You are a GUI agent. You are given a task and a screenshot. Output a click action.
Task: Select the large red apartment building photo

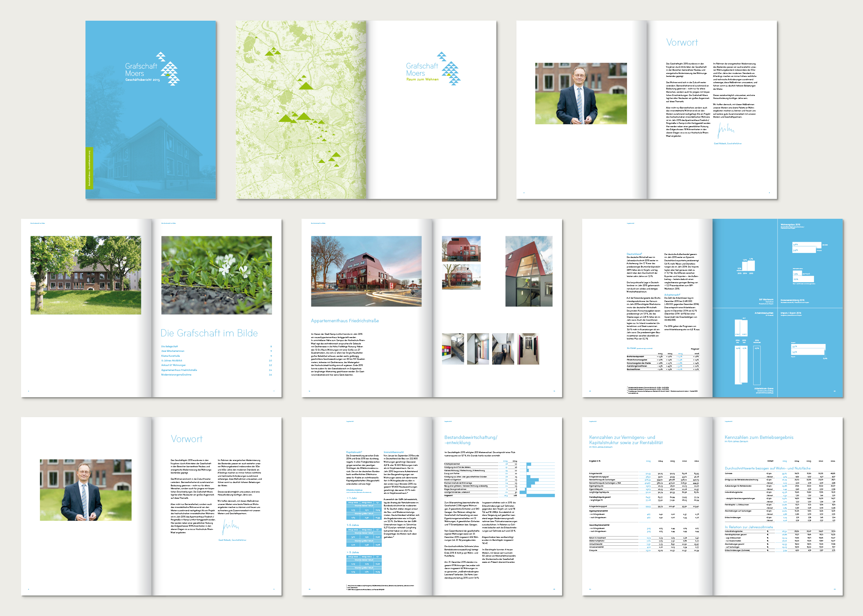(x=366, y=271)
